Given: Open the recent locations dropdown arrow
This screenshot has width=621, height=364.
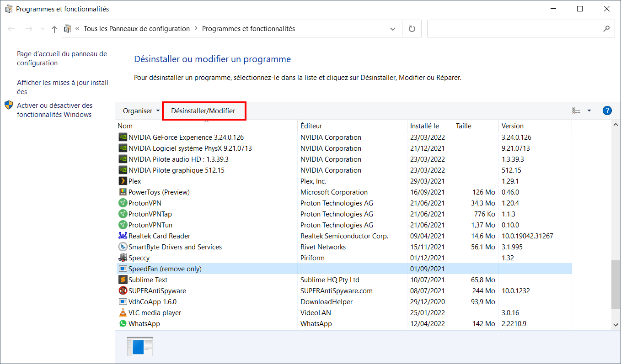Looking at the screenshot, I should (x=43, y=29).
